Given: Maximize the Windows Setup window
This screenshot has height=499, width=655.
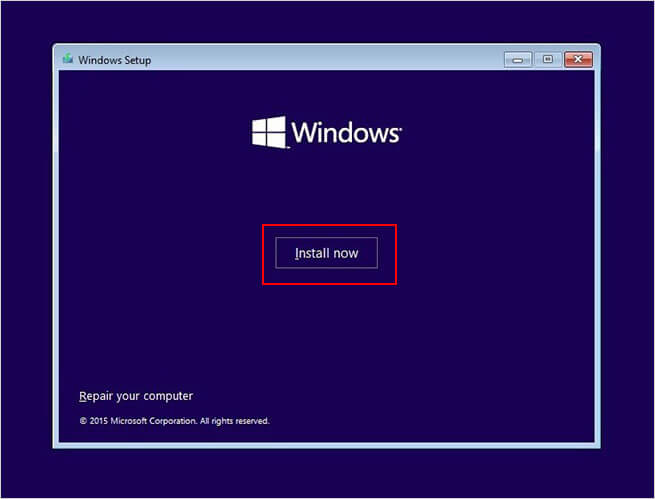Looking at the screenshot, I should (x=548, y=60).
